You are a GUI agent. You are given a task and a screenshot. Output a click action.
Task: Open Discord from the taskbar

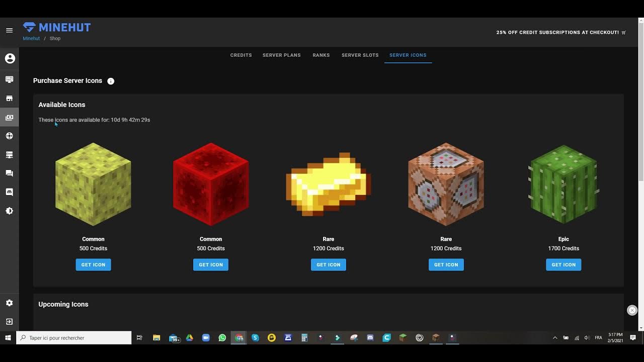(x=370, y=338)
